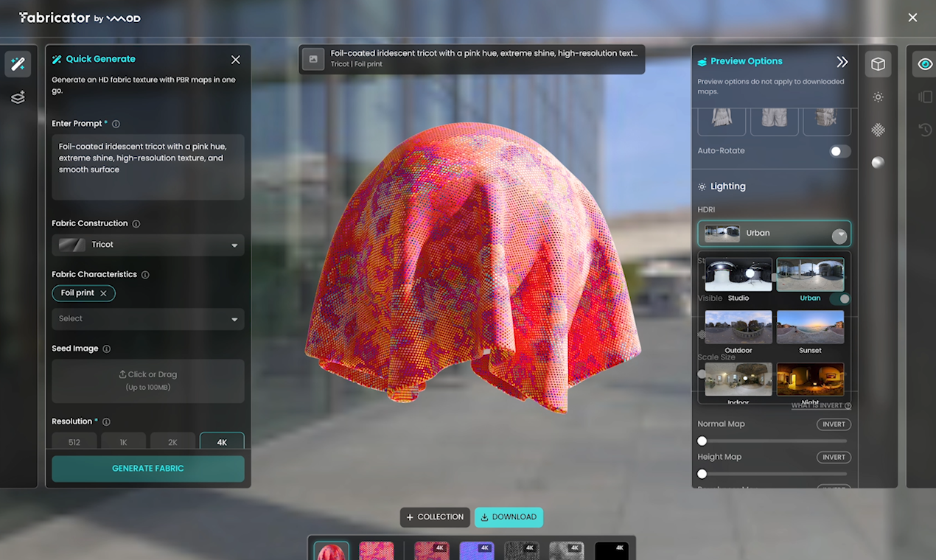Image resolution: width=936 pixels, height=560 pixels.
Task: Close the Quick Generate panel
Action: 235,60
